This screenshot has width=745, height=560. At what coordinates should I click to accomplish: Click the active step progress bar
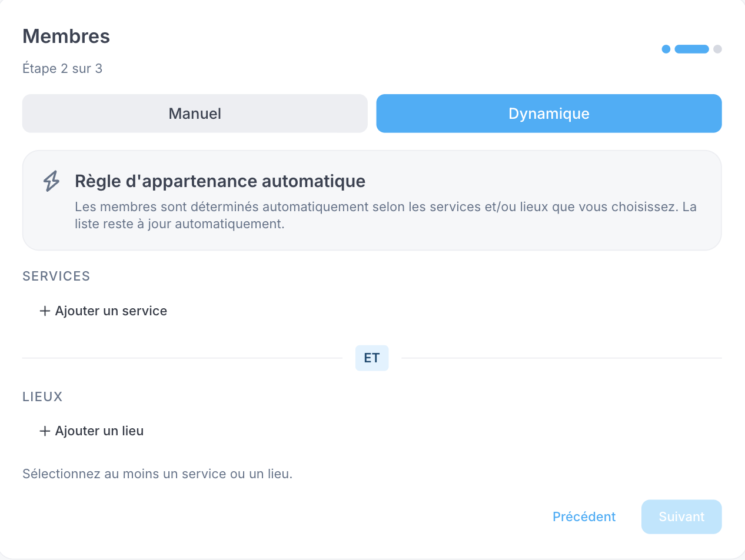coord(691,49)
